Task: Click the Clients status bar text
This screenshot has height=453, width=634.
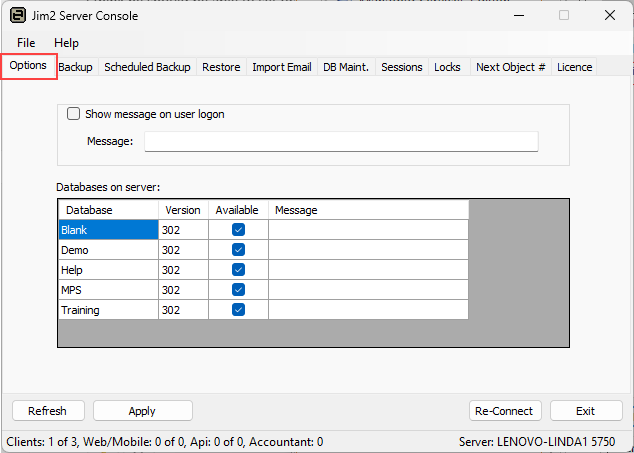Action: click(165, 442)
